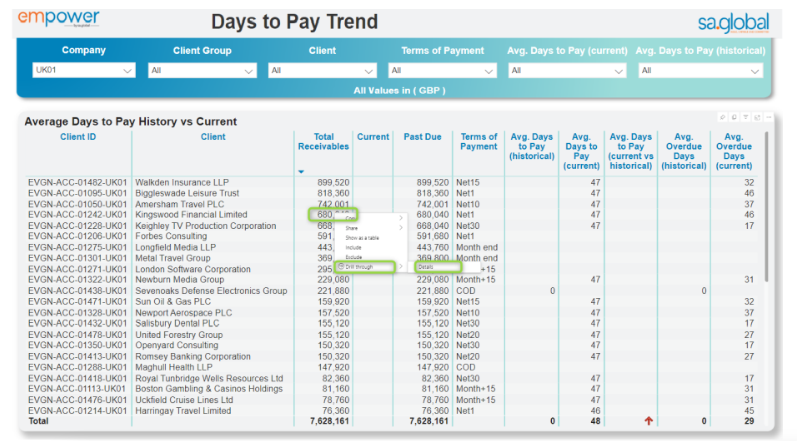The height and width of the screenshot is (441, 797).
Task: Click Newburn Media Group client
Action: [x=179, y=279]
